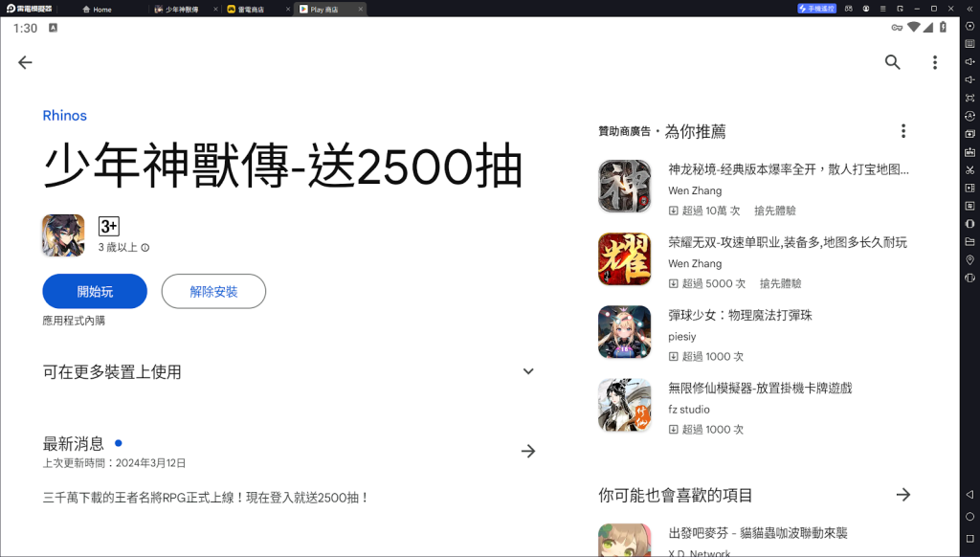
Task: Open the gamepad icon in title bar
Action: 848,9
